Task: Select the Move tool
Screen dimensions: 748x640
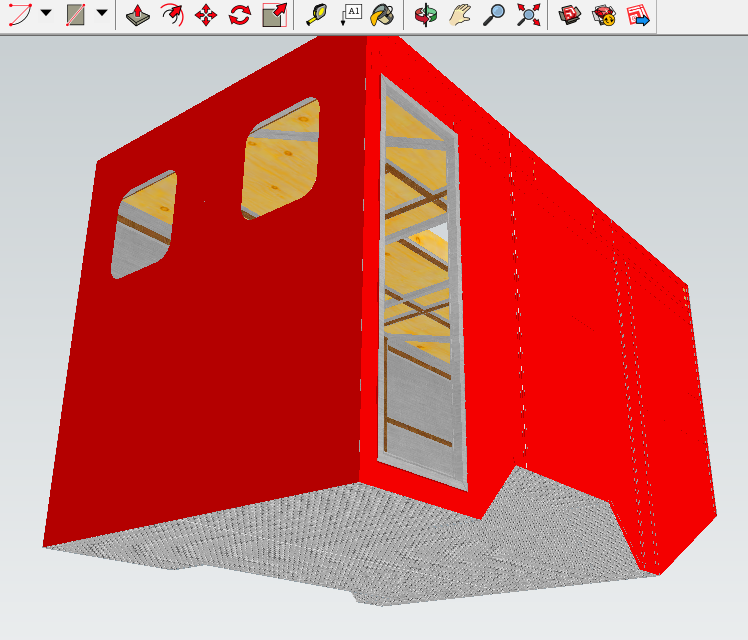Action: point(206,15)
